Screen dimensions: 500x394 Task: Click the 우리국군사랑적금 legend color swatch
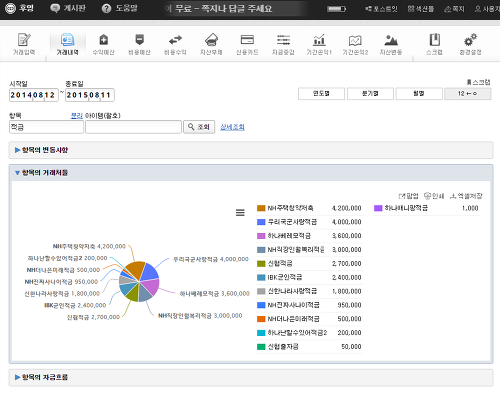261,222
